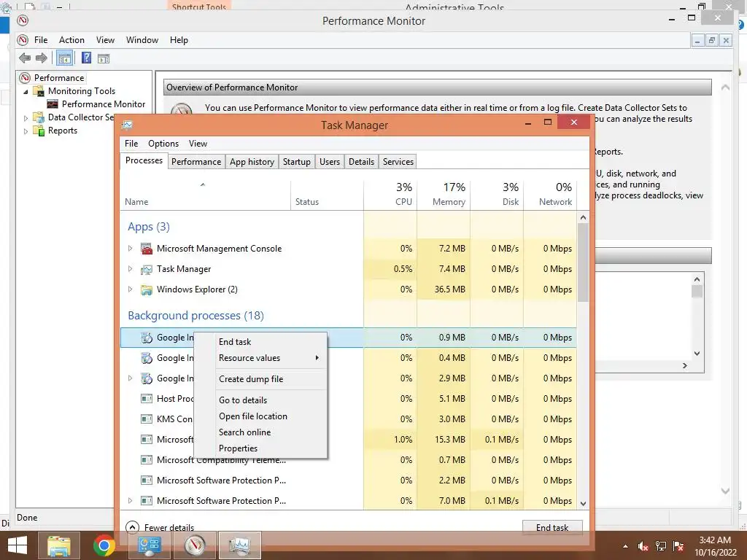Open Control Panel taskbar icon
This screenshot has height=560, width=747.
[149, 545]
